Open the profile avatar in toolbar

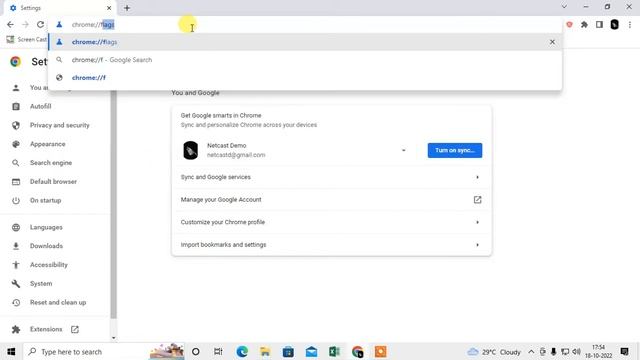tap(614, 24)
